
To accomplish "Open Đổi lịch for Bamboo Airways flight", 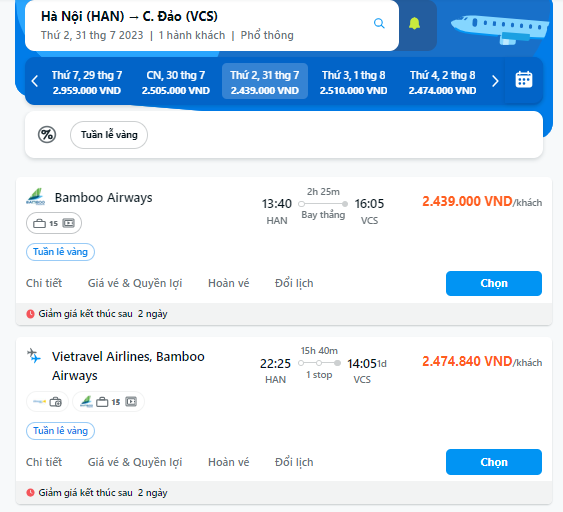I will [x=294, y=283].
